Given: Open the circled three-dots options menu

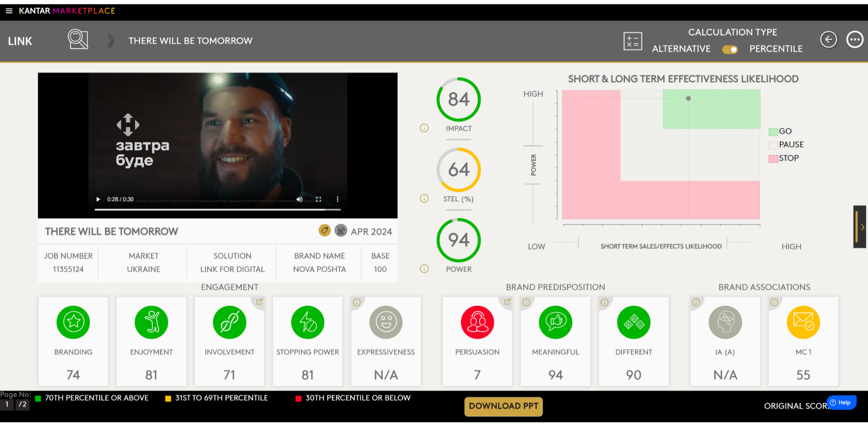Looking at the screenshot, I should 854,40.
